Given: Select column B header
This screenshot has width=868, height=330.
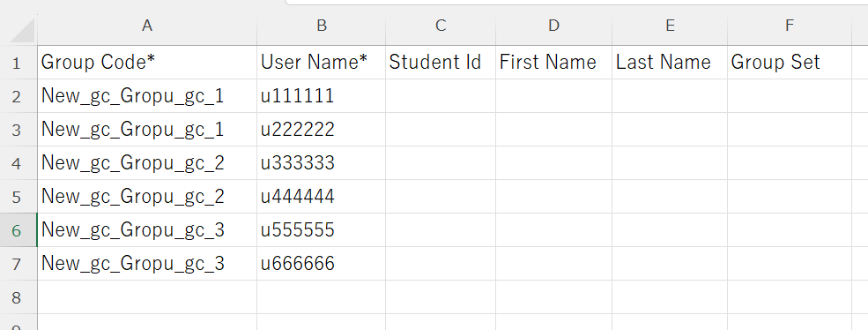Looking at the screenshot, I should [321, 26].
